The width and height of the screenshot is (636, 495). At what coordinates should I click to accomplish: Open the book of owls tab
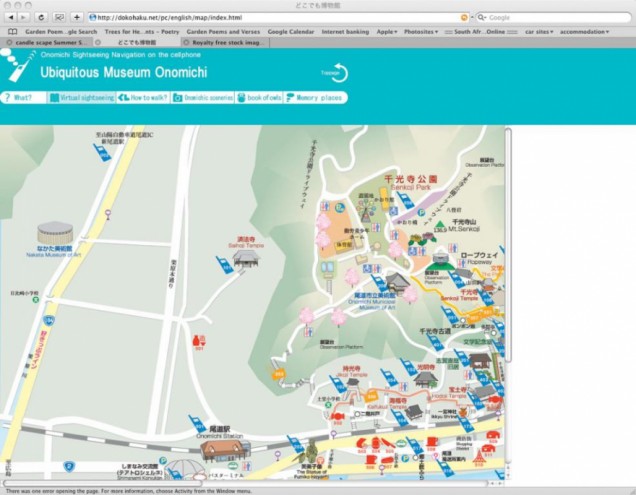click(x=259, y=98)
